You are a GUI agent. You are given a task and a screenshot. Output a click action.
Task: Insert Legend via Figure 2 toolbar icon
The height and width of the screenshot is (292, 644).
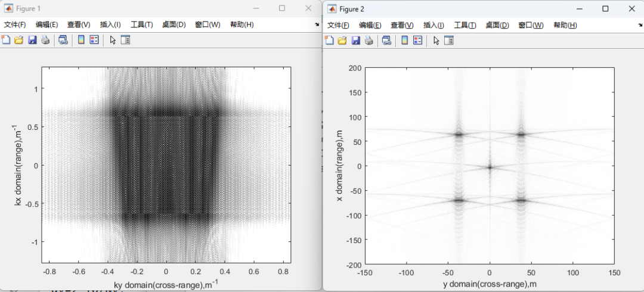pos(417,40)
